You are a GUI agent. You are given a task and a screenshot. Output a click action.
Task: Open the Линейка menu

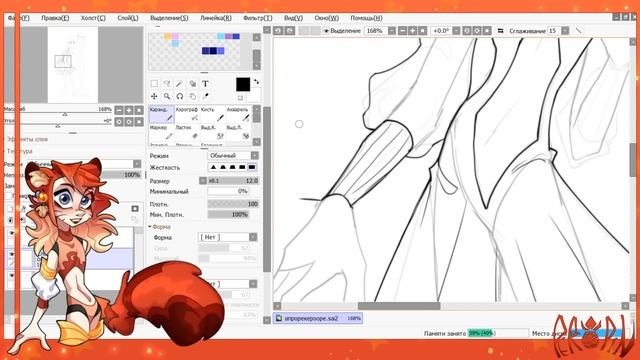[216, 18]
